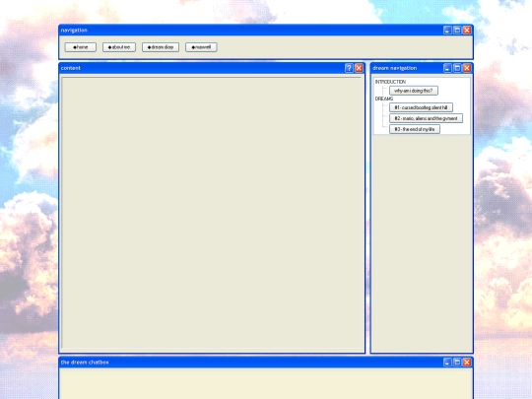Close the dream navigation window
Viewport: 532px width, 399px height.
tap(467, 68)
